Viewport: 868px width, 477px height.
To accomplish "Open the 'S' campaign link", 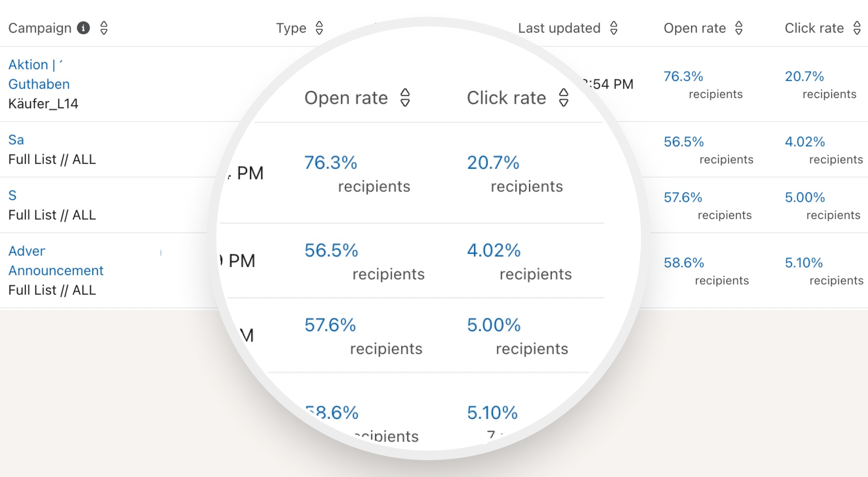I will pos(12,195).
